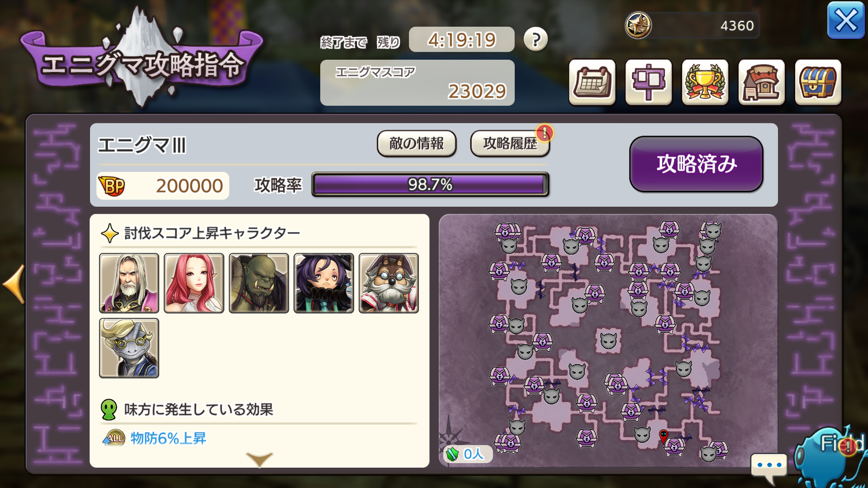
Task: Select the white-bearded elder character portrait
Action: tap(129, 283)
